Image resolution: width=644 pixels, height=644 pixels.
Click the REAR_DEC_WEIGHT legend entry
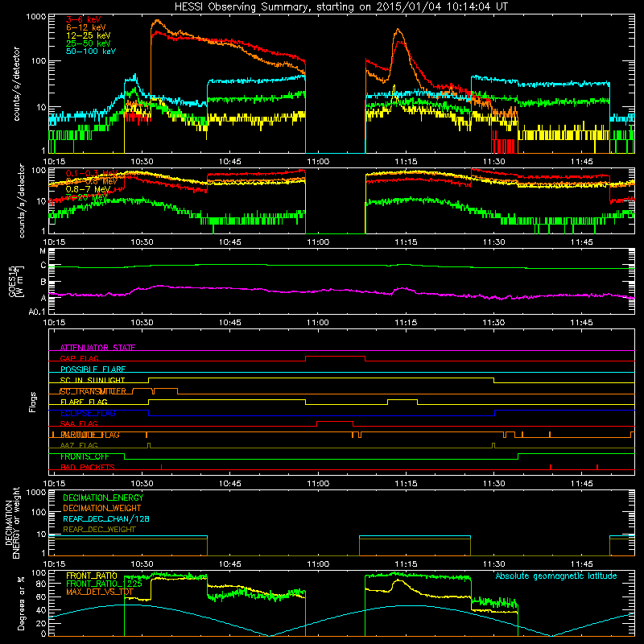point(99,530)
